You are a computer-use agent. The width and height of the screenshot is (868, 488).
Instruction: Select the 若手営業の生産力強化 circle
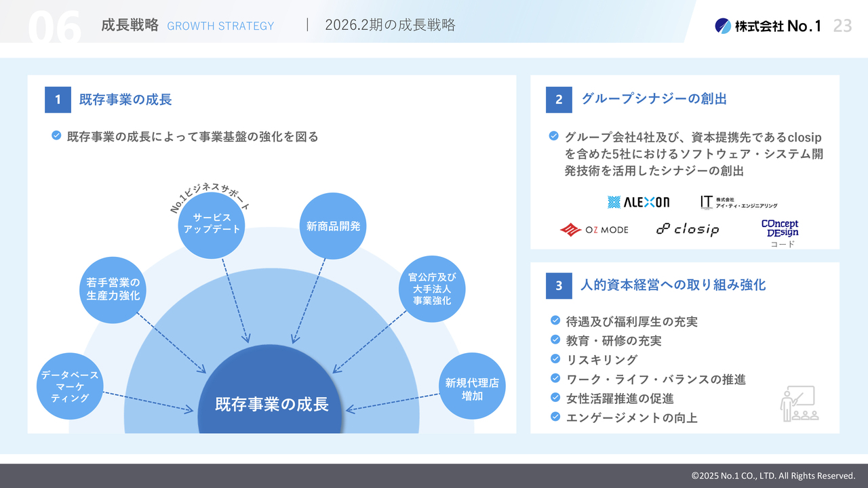point(113,289)
